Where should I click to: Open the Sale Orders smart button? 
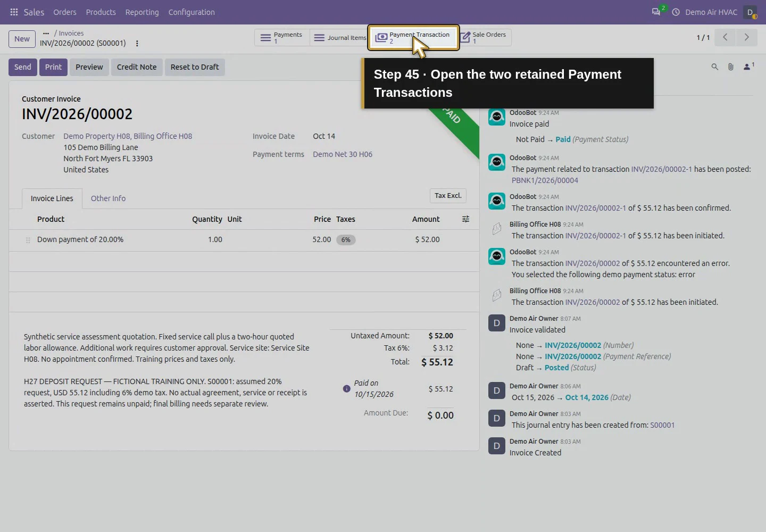485,37
